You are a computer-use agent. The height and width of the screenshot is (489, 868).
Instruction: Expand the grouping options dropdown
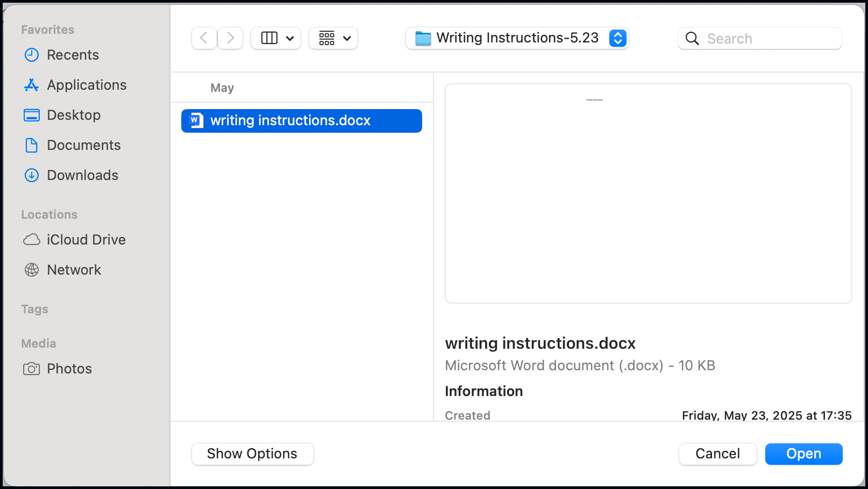tap(333, 38)
